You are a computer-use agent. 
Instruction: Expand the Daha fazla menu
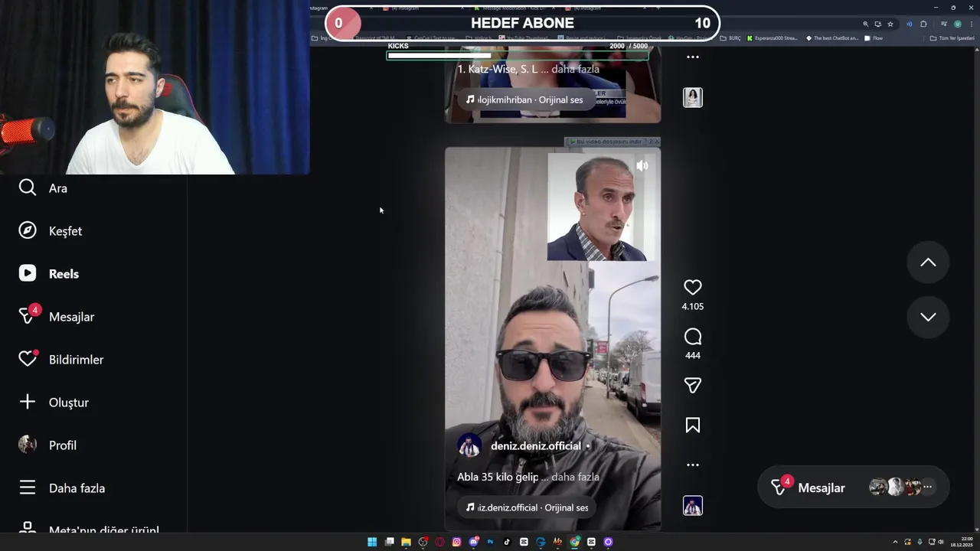click(61, 487)
